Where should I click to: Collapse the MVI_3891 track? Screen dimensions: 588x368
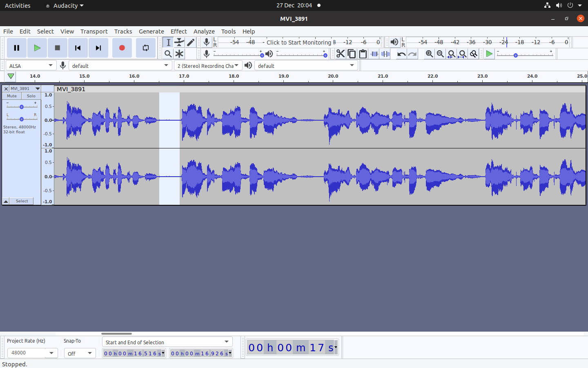tap(6, 201)
